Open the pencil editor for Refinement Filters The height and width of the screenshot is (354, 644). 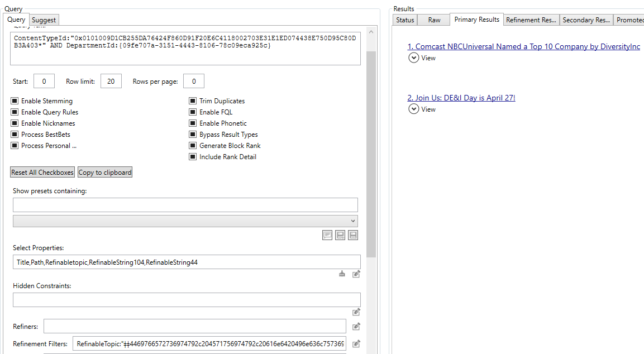tap(356, 343)
